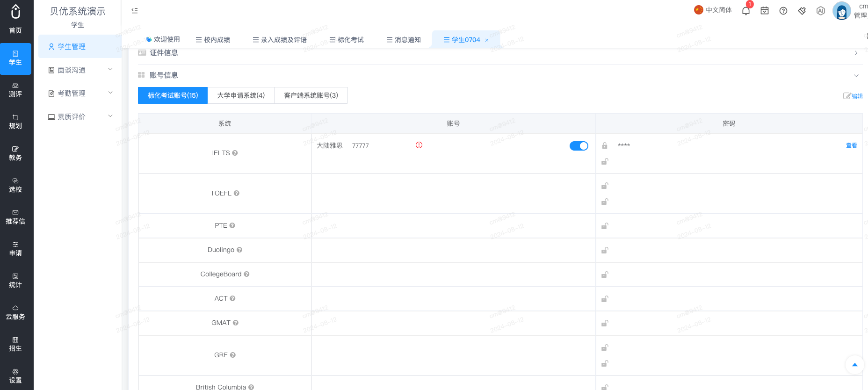Click the IELTS red warning icon
Screen dimensions: 868x390
click(419, 145)
